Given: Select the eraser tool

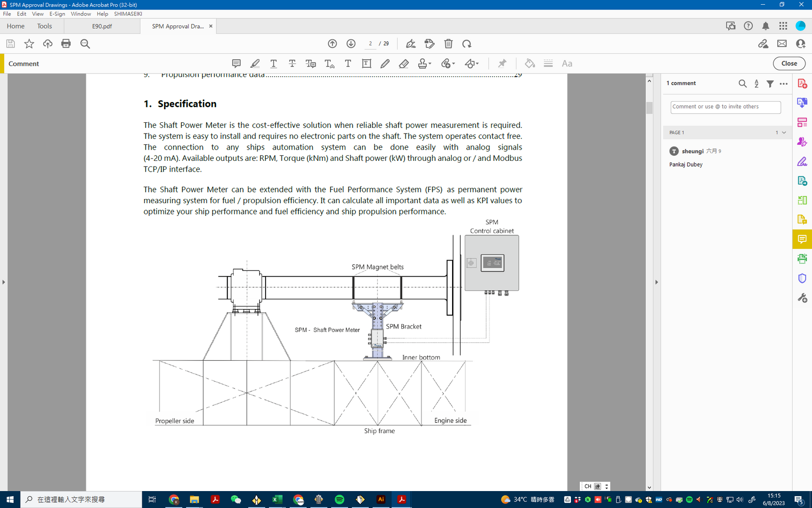Looking at the screenshot, I should pyautogui.click(x=404, y=63).
